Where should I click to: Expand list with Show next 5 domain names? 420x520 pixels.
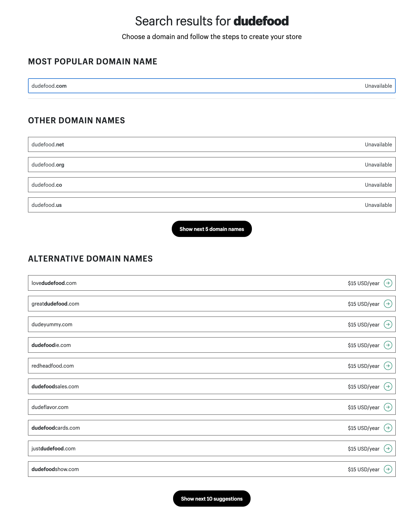click(212, 229)
